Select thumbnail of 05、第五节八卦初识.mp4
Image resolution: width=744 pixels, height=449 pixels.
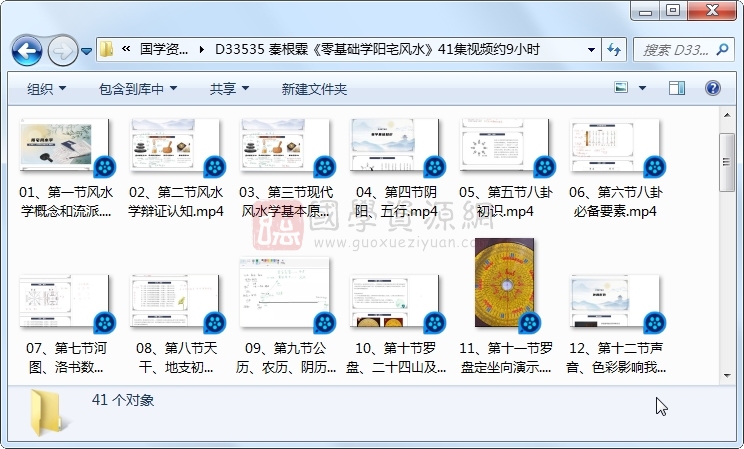click(504, 145)
